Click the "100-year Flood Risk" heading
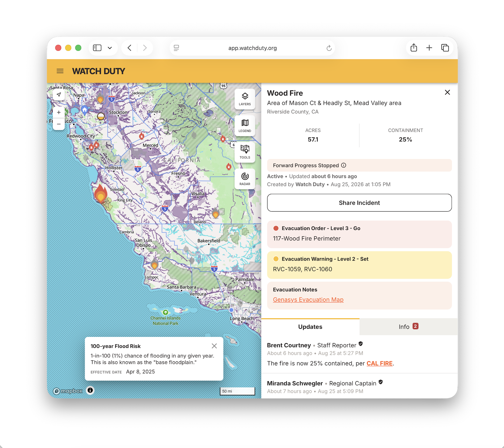 115,346
